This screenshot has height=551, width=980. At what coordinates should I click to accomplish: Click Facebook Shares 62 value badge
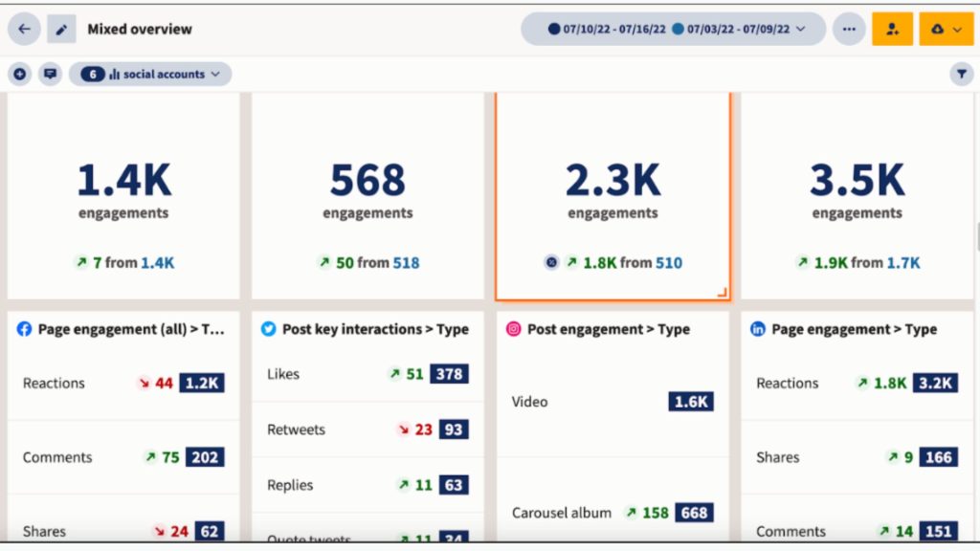210,531
